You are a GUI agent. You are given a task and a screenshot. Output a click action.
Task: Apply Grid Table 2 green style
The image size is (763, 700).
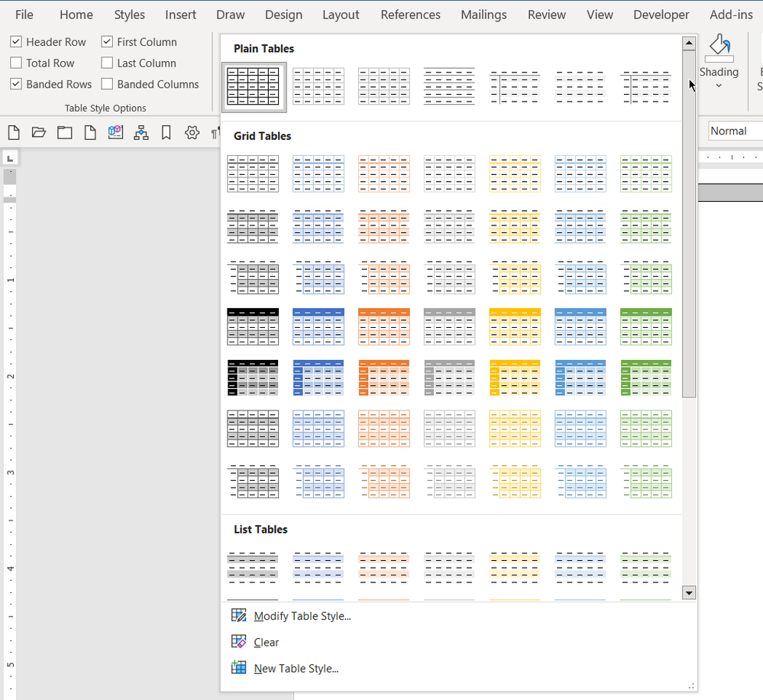(646, 226)
